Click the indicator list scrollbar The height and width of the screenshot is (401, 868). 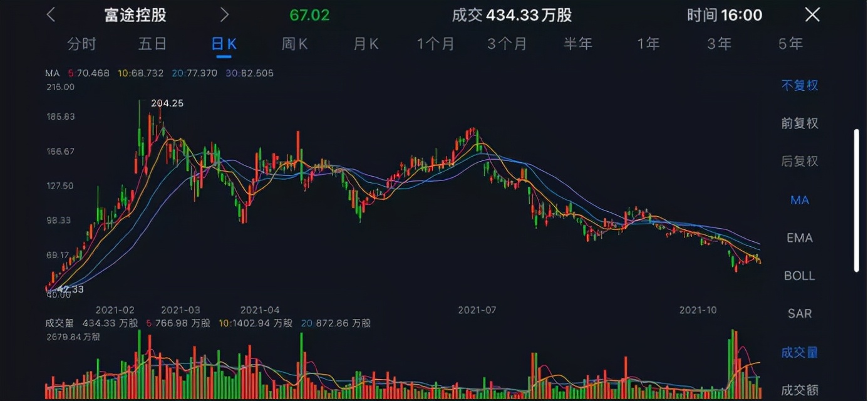(x=857, y=200)
